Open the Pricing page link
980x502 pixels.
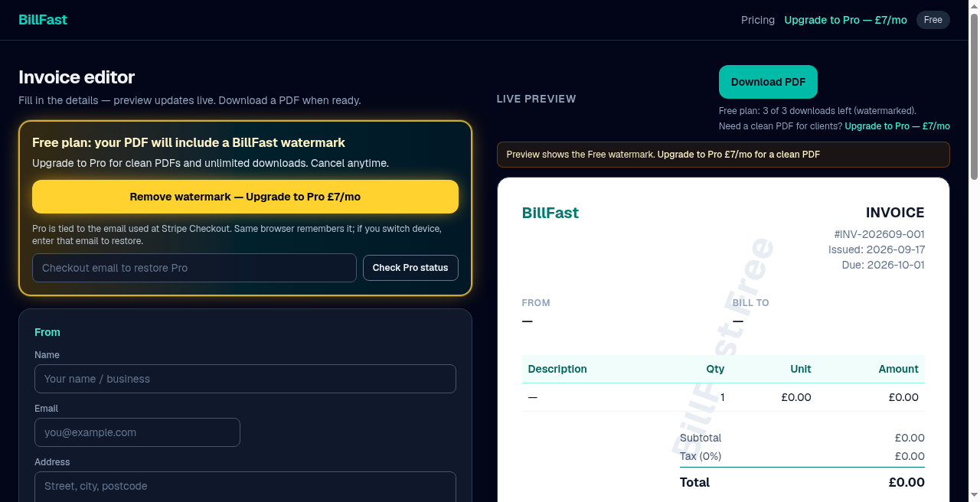(x=758, y=20)
